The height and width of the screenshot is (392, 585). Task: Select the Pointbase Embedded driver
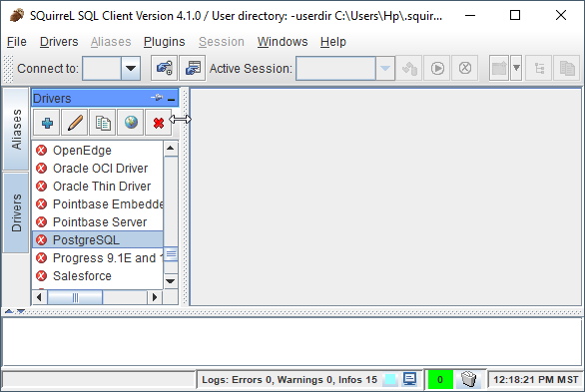point(98,203)
